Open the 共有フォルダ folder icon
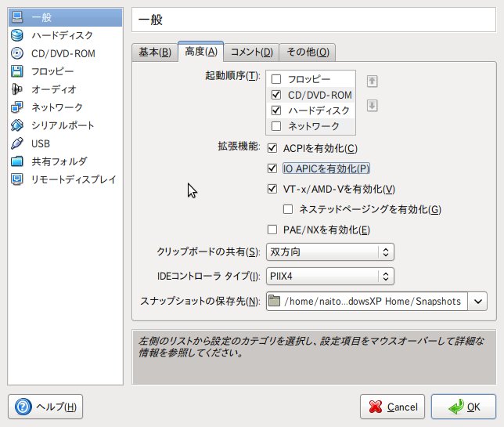The width and height of the screenshot is (504, 427). point(17,161)
